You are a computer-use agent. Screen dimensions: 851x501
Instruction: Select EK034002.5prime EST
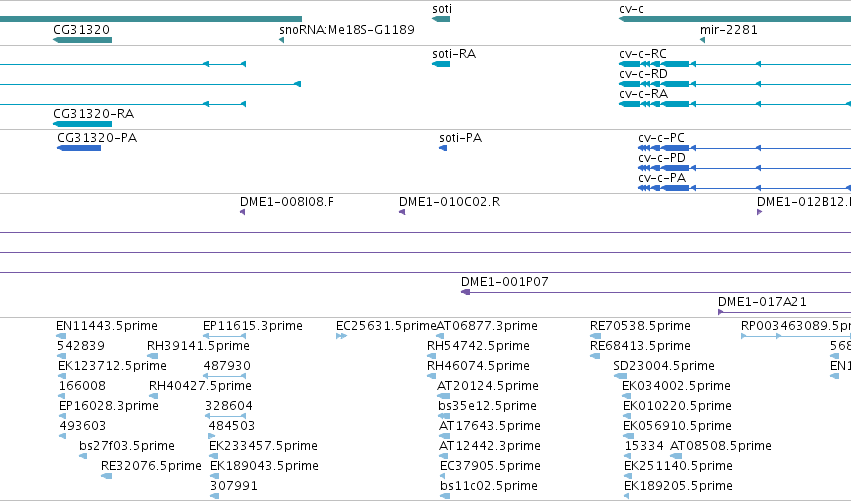point(626,396)
